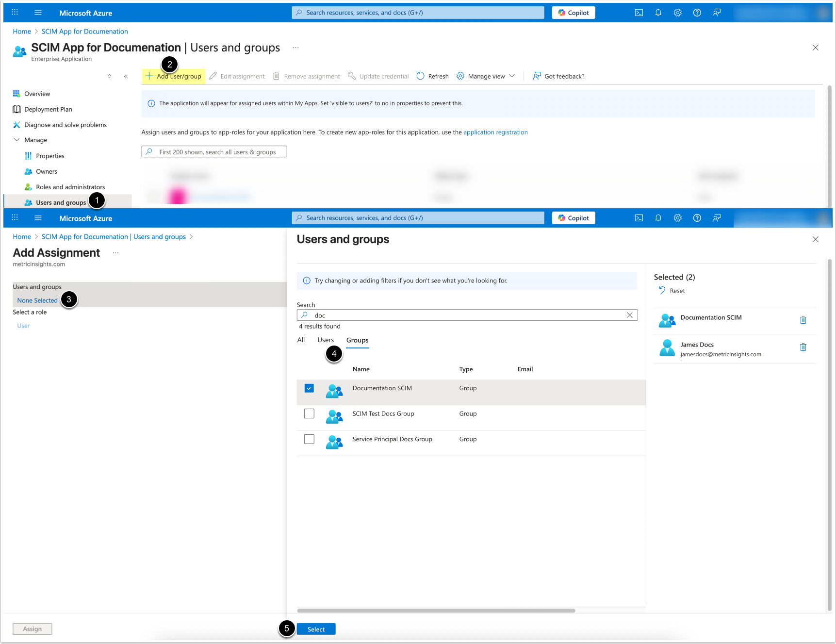The width and height of the screenshot is (836, 644).
Task: Collapse the Manage section in sidebar
Action: click(x=16, y=140)
